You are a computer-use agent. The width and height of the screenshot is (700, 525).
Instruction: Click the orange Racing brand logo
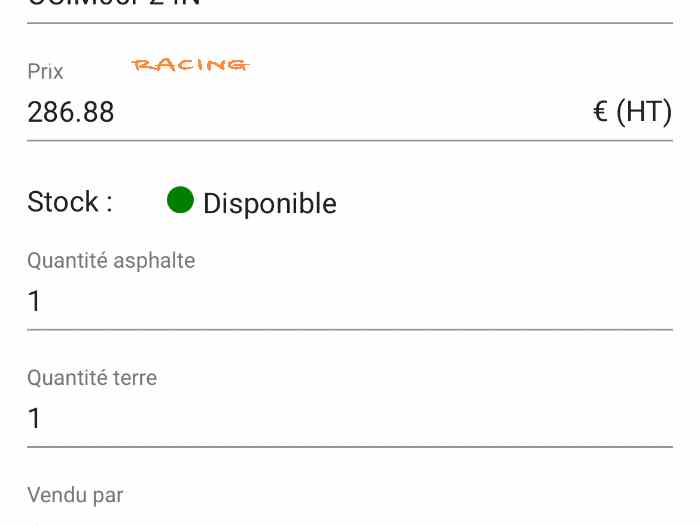[190, 66]
